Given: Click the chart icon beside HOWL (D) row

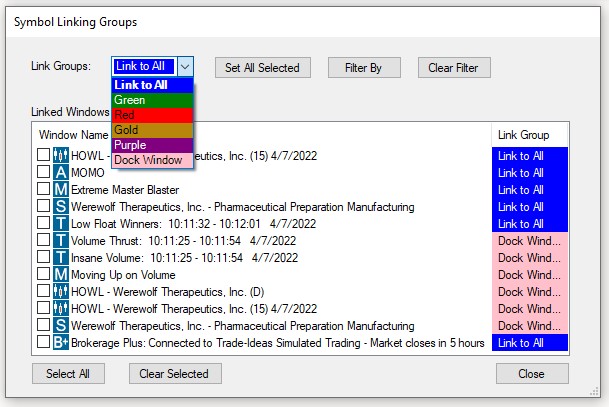Looking at the screenshot, I should coord(61,292).
